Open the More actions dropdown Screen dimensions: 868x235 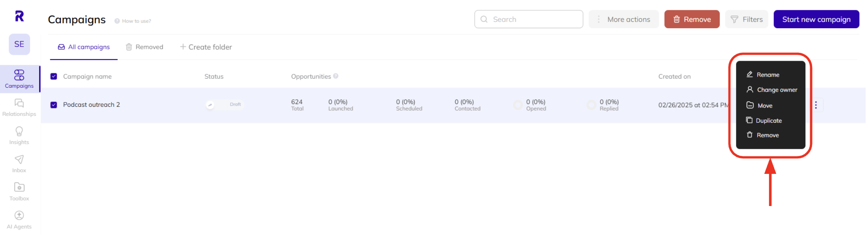point(623,19)
